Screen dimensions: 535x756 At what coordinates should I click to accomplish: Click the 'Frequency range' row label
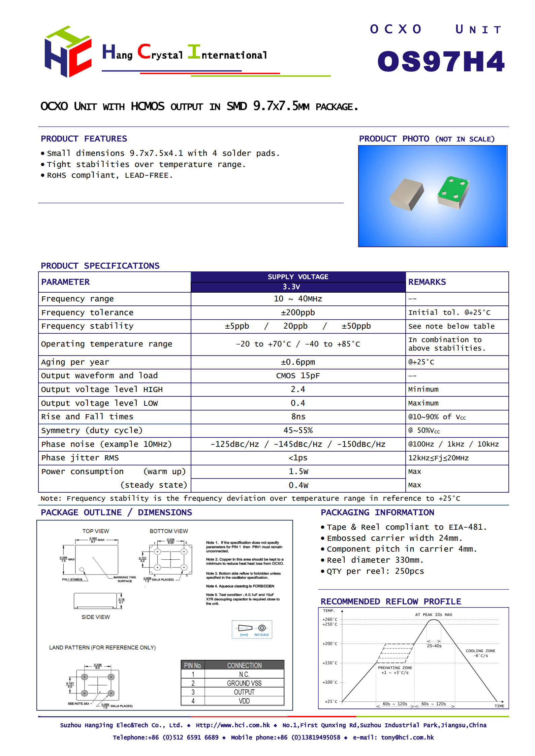[77, 299]
